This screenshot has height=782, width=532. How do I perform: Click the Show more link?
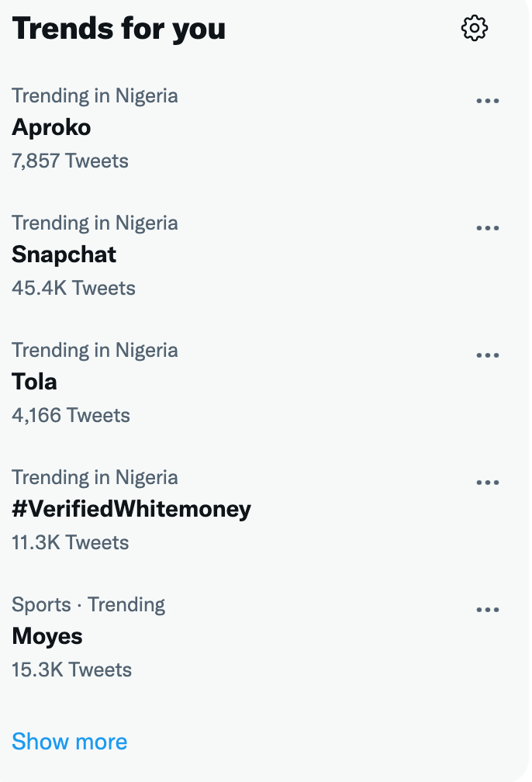tap(70, 742)
